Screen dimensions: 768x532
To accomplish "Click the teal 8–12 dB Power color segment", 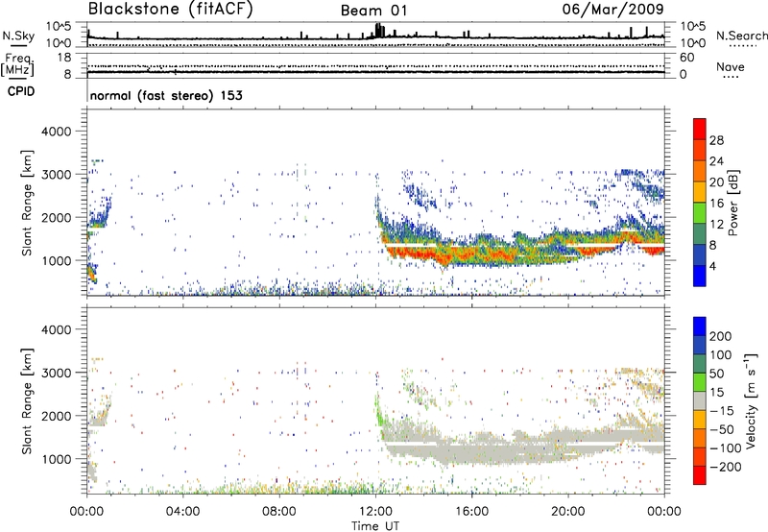I will coord(700,234).
